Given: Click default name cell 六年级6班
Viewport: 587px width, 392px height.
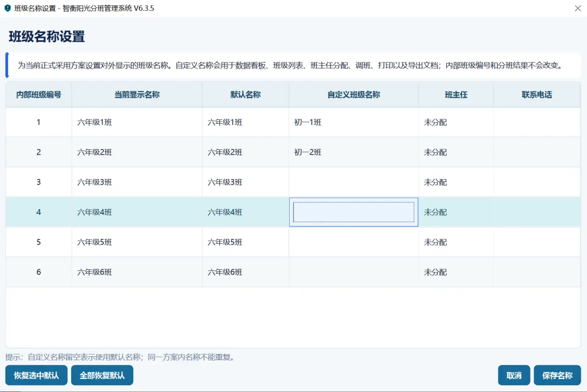Looking at the screenshot, I should 246,272.
